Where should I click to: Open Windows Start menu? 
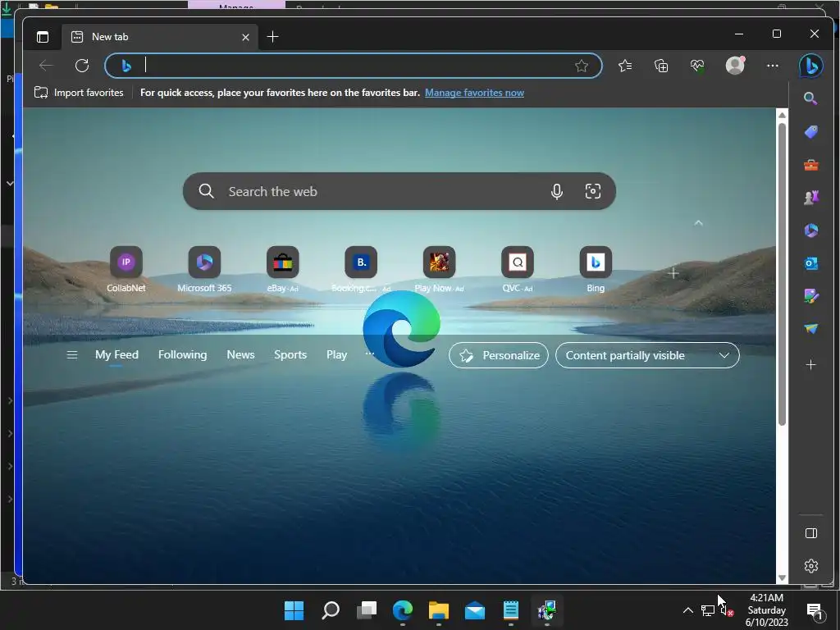coord(294,610)
